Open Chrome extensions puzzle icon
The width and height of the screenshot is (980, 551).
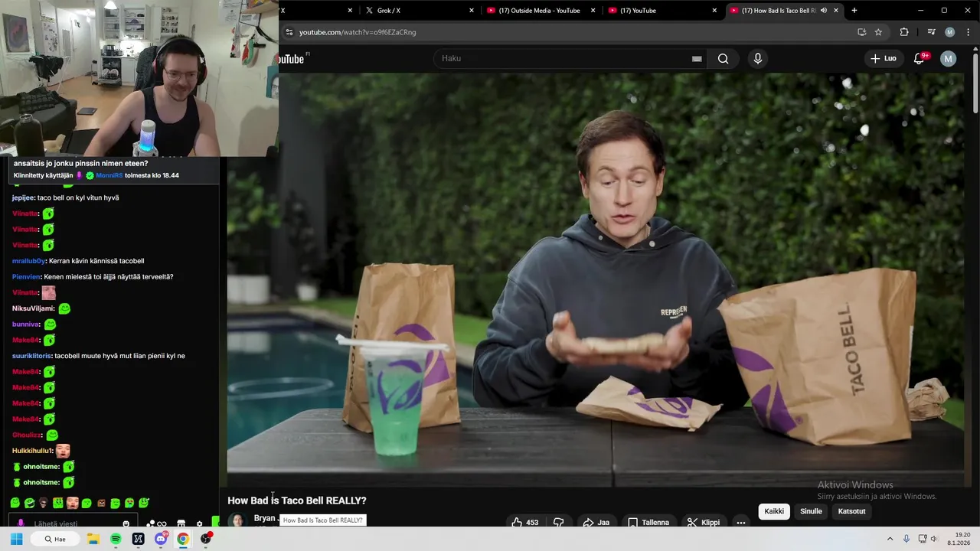904,32
